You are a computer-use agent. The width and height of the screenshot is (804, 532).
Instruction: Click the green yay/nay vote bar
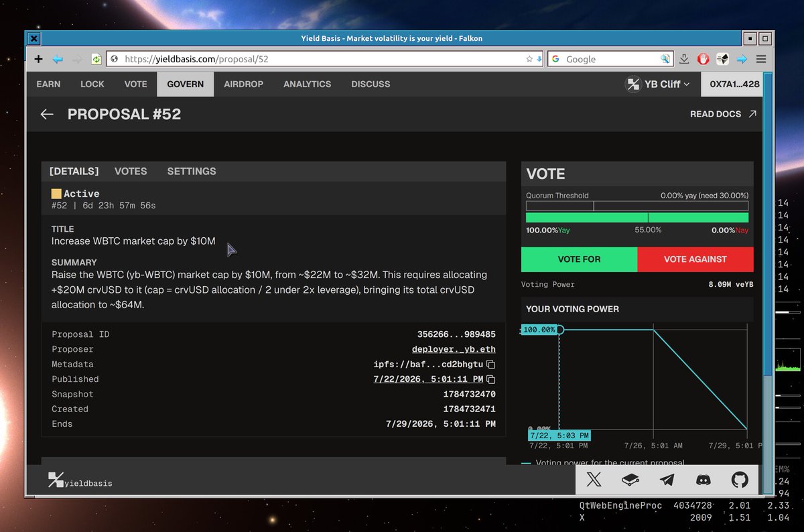tap(637, 218)
